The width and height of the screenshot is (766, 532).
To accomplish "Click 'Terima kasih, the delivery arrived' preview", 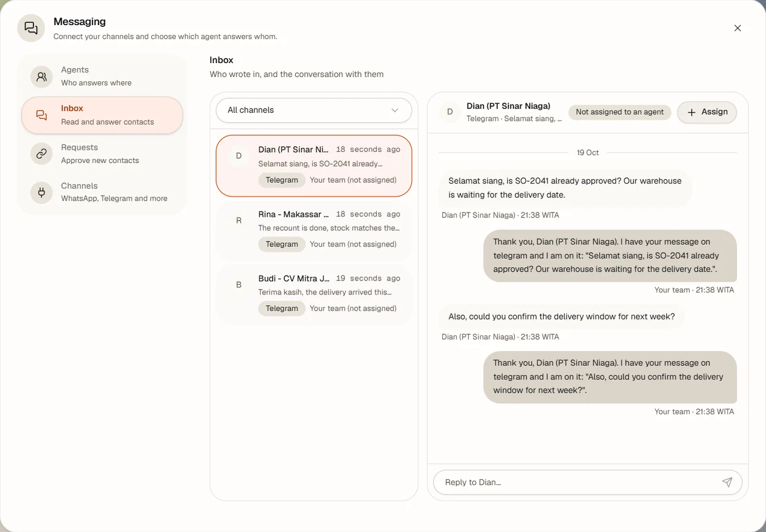I will click(x=325, y=292).
